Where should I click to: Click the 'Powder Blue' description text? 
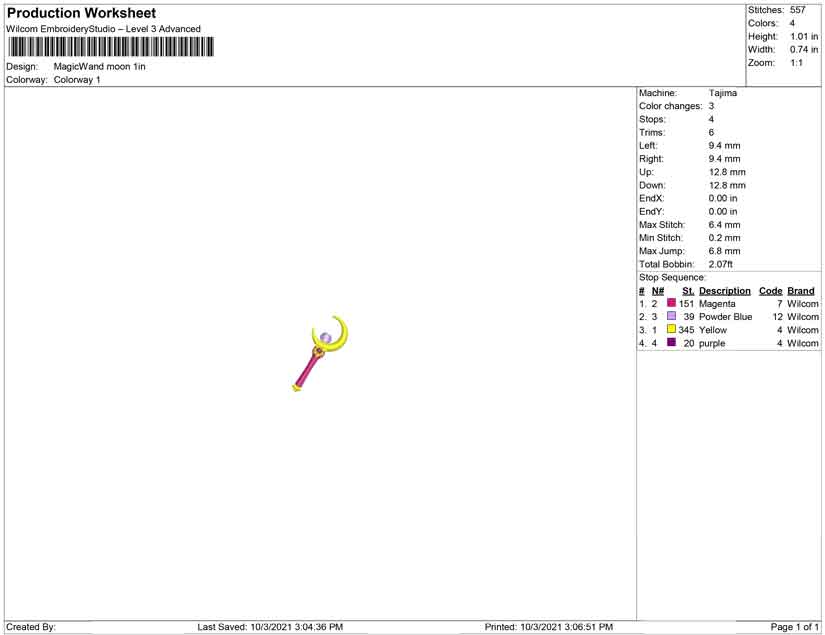[x=726, y=317]
